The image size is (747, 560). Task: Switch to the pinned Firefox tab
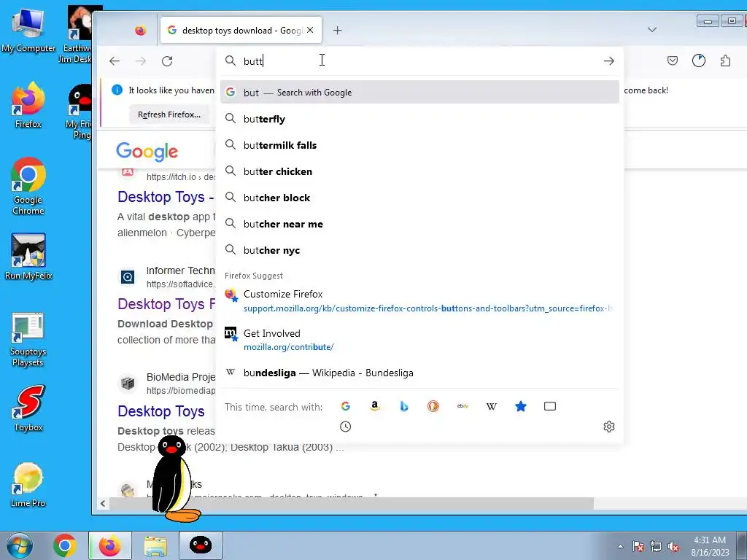140,31
